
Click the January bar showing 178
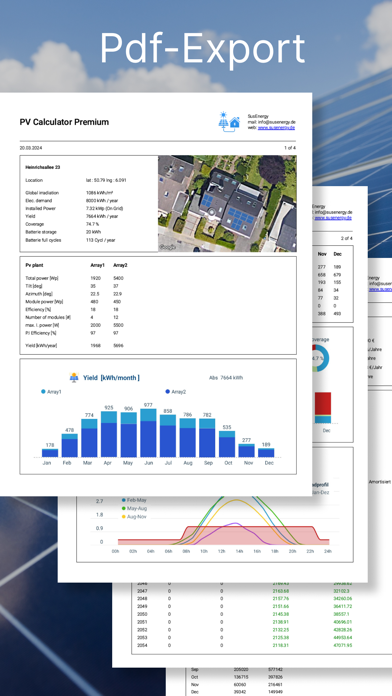[x=50, y=453]
